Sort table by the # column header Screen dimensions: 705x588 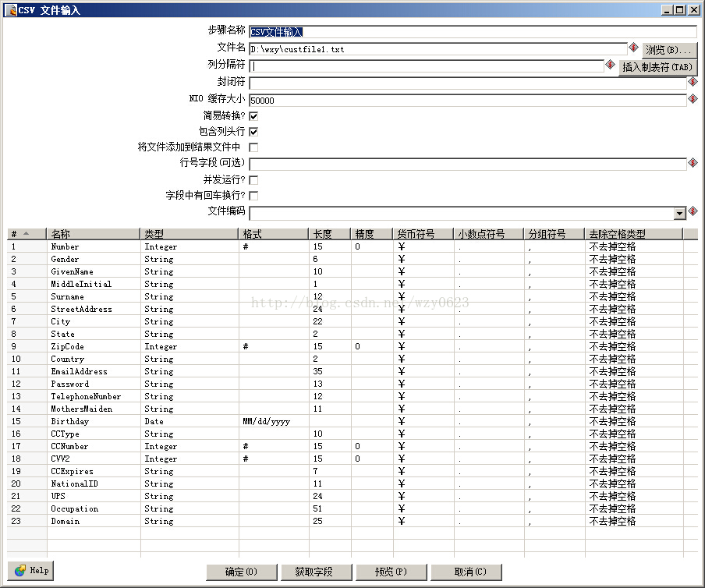(27, 234)
